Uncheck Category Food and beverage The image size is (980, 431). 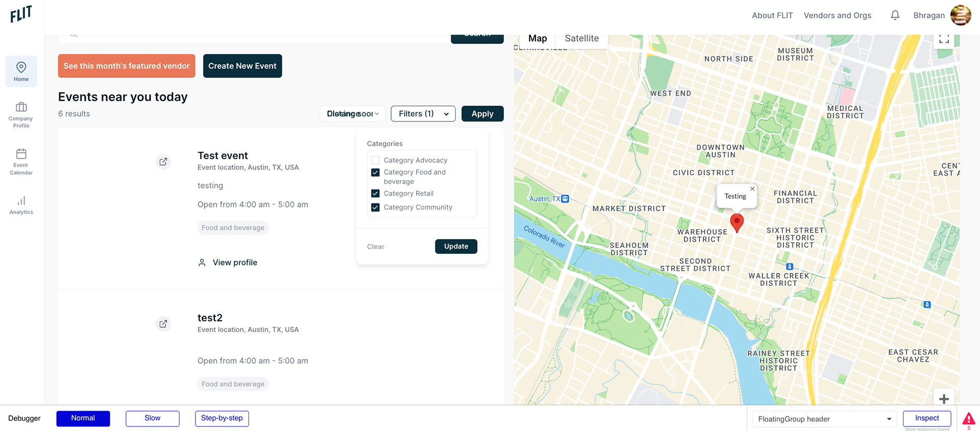coord(375,173)
